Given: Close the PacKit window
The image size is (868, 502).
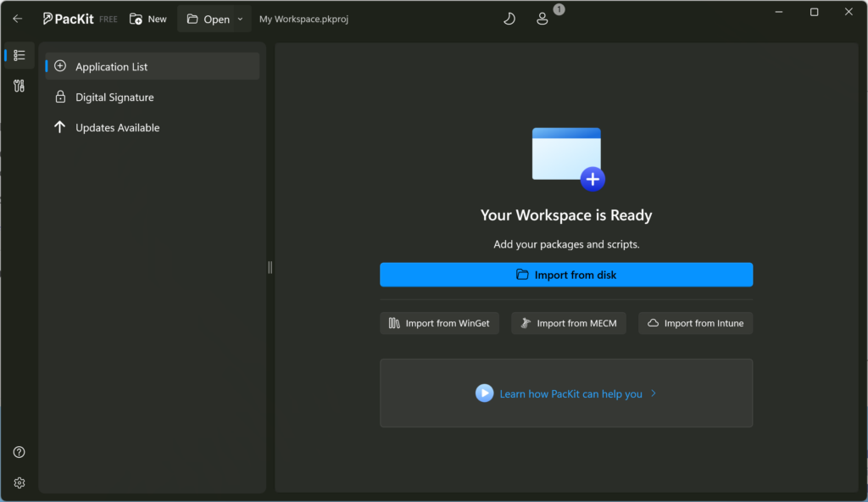Looking at the screenshot, I should pos(849,12).
